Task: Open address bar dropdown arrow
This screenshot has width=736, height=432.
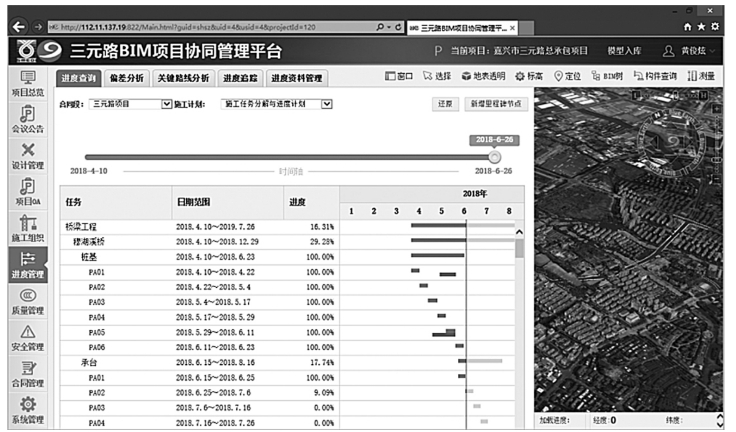Action: 389,27
